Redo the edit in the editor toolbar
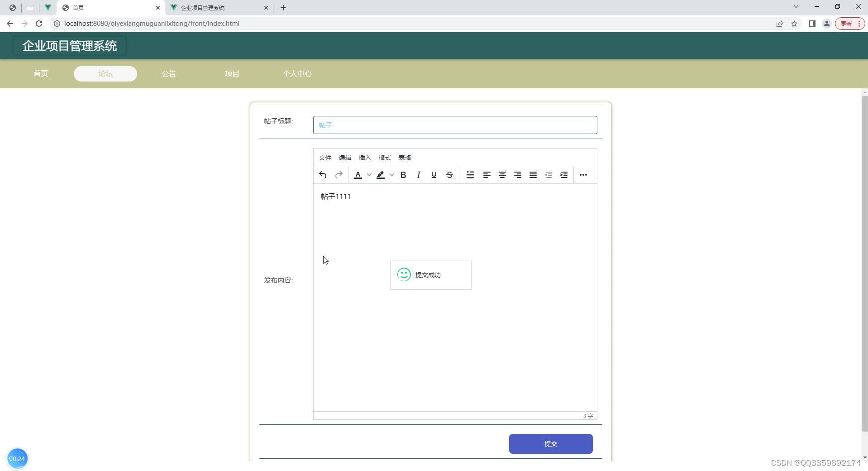 coord(339,175)
